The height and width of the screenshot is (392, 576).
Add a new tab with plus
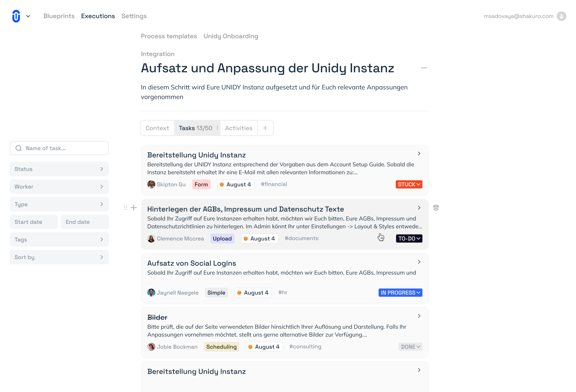pos(265,128)
